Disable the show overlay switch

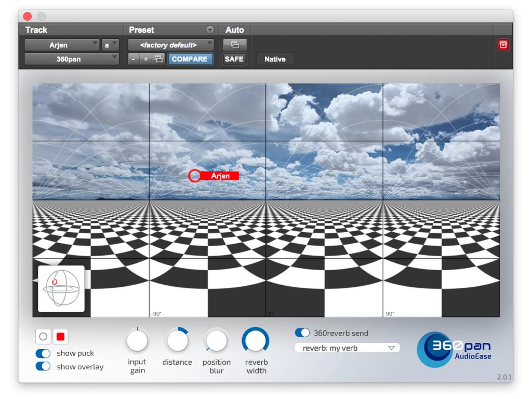click(43, 366)
